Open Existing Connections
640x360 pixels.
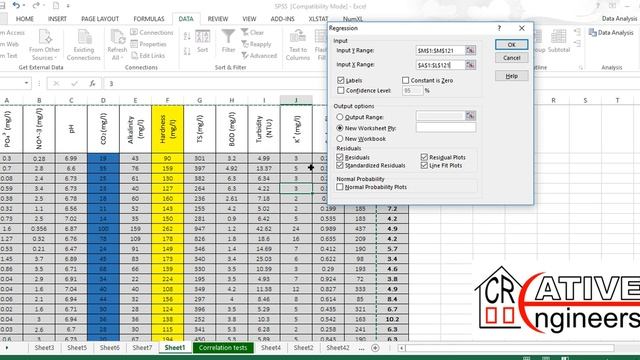click(84, 45)
